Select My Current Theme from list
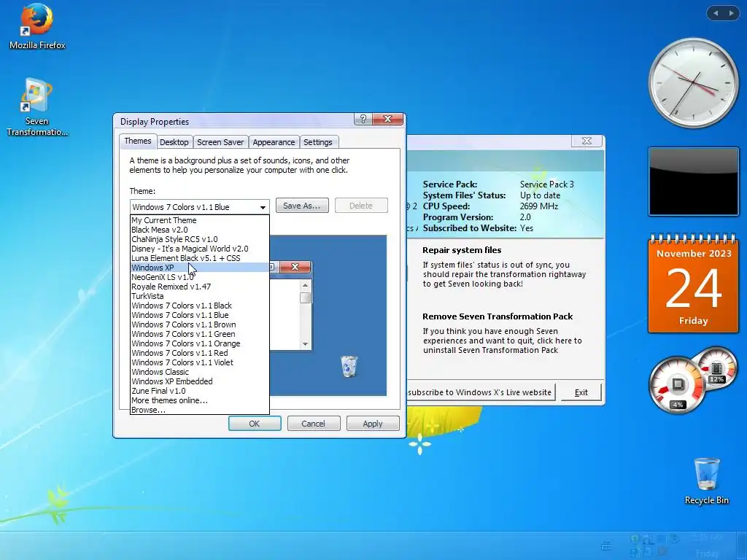Screen dimensions: 747x560 click(x=200, y=220)
